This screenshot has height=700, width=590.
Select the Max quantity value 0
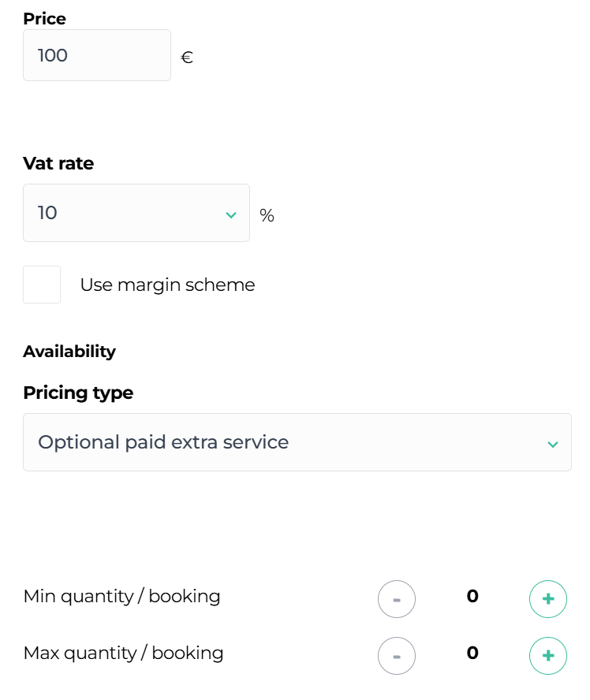click(x=472, y=653)
